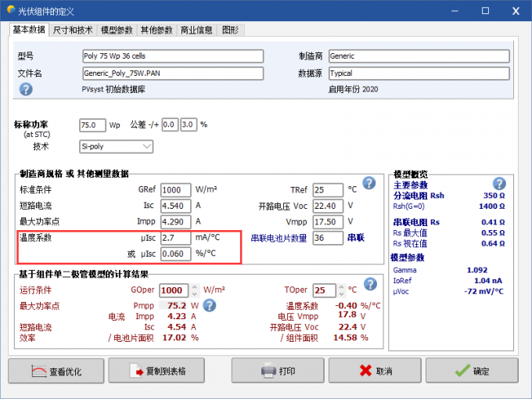Click the μVoc value -72 mV/°C
This screenshot has height=399, width=532.
(x=483, y=291)
